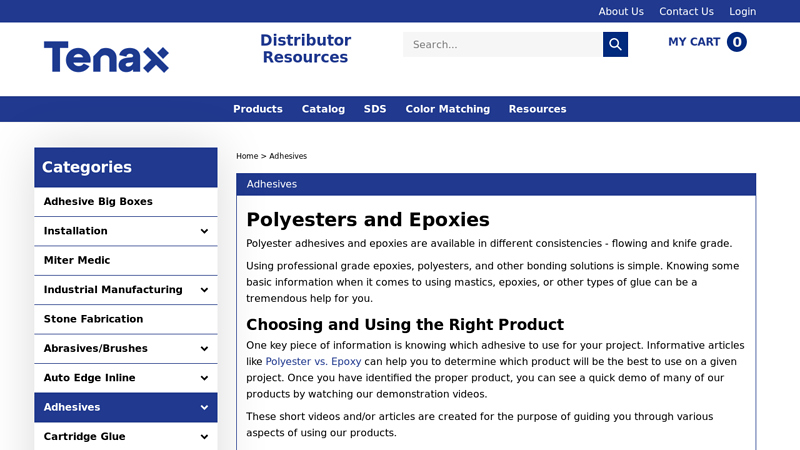Open the Tenax logo homepage

pos(106,57)
